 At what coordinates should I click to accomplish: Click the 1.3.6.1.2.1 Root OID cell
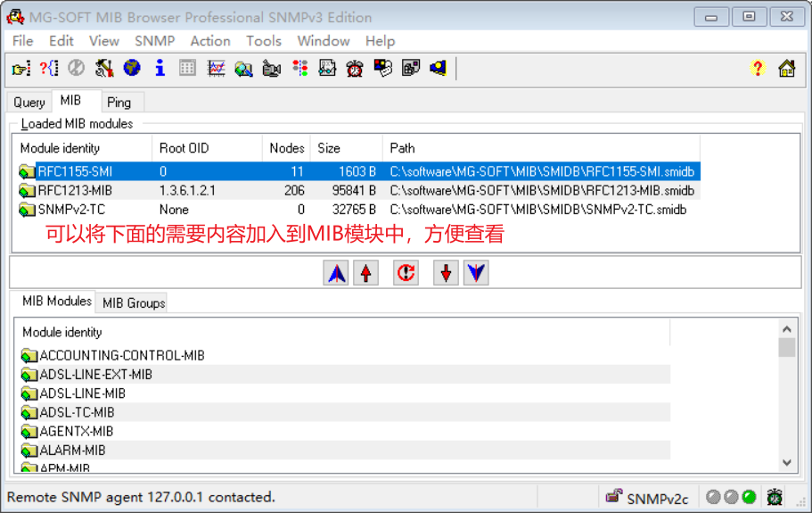(187, 191)
